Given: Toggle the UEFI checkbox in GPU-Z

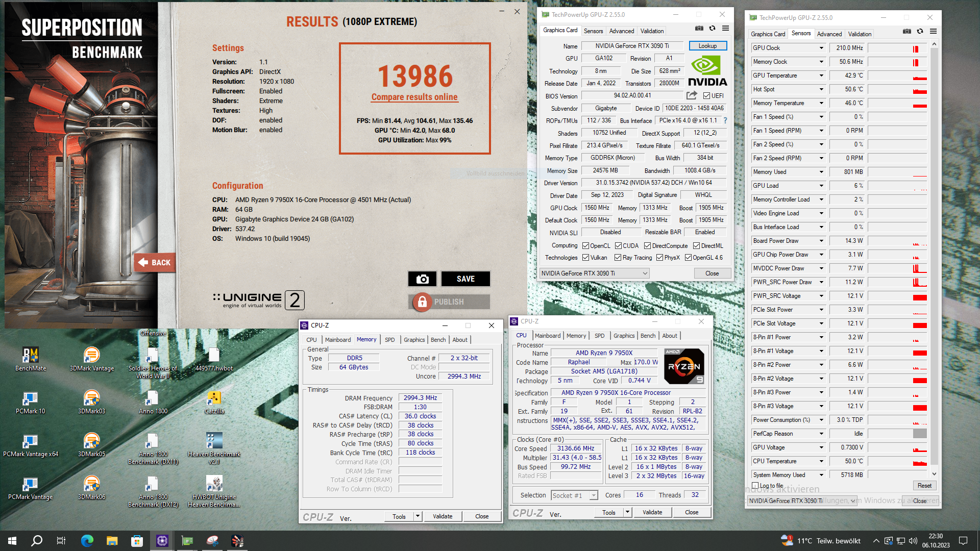Looking at the screenshot, I should (706, 96).
